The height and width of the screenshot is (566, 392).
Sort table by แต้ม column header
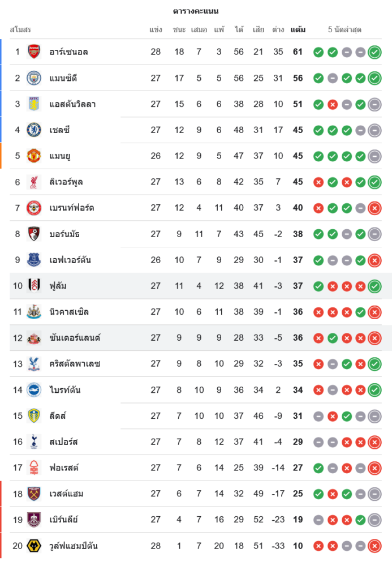[298, 29]
